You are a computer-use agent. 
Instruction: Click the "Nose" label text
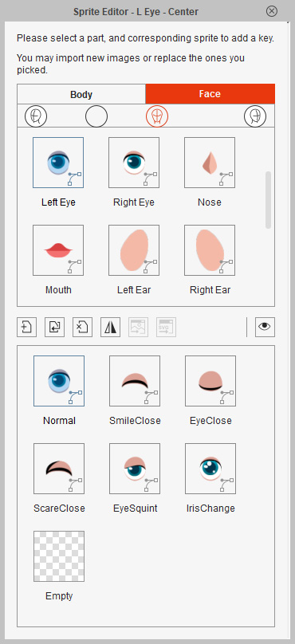click(210, 202)
